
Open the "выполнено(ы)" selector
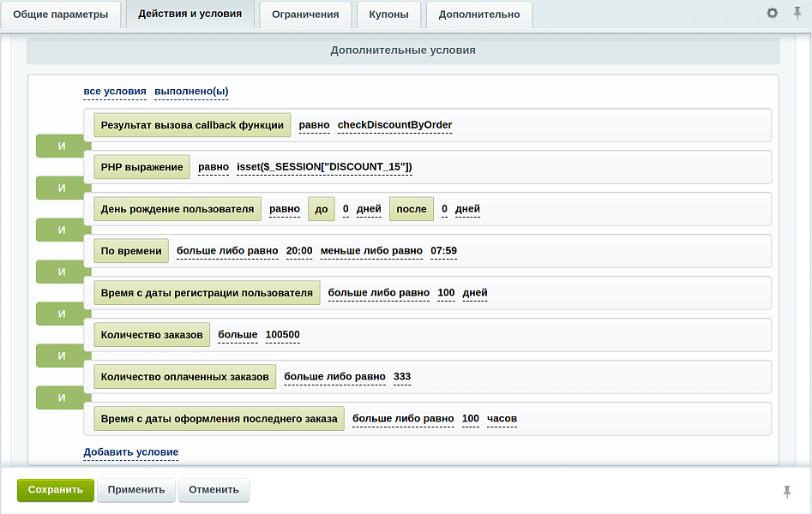pyautogui.click(x=191, y=92)
